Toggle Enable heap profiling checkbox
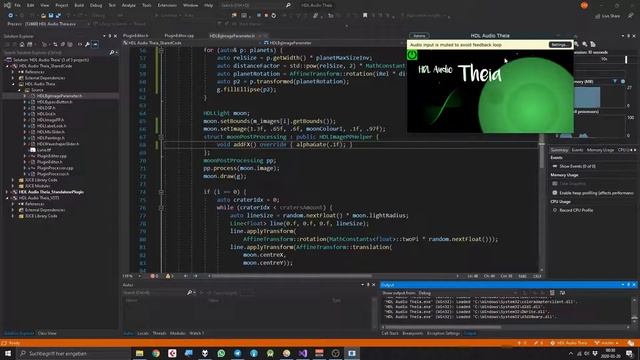The height and width of the screenshot is (360, 640). tap(555, 193)
